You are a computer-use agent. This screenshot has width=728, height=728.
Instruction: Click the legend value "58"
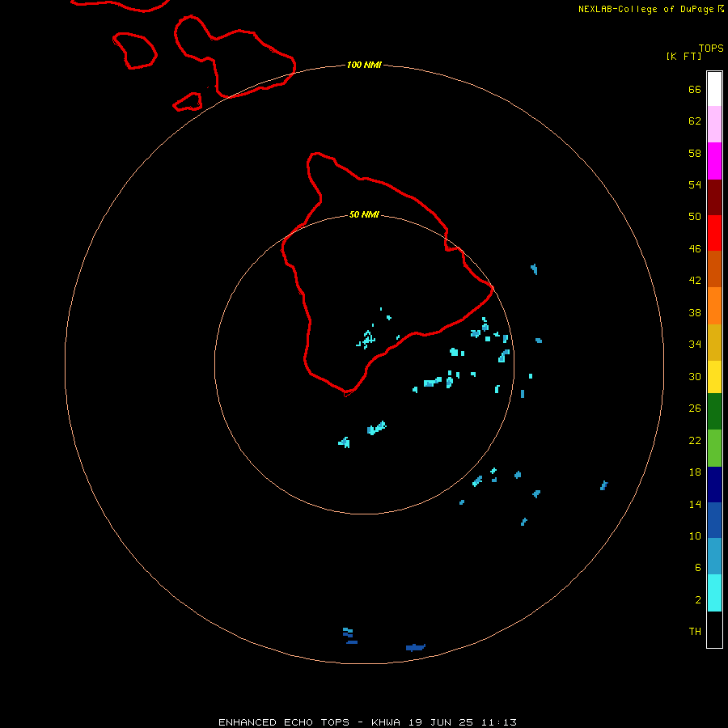pos(695,153)
